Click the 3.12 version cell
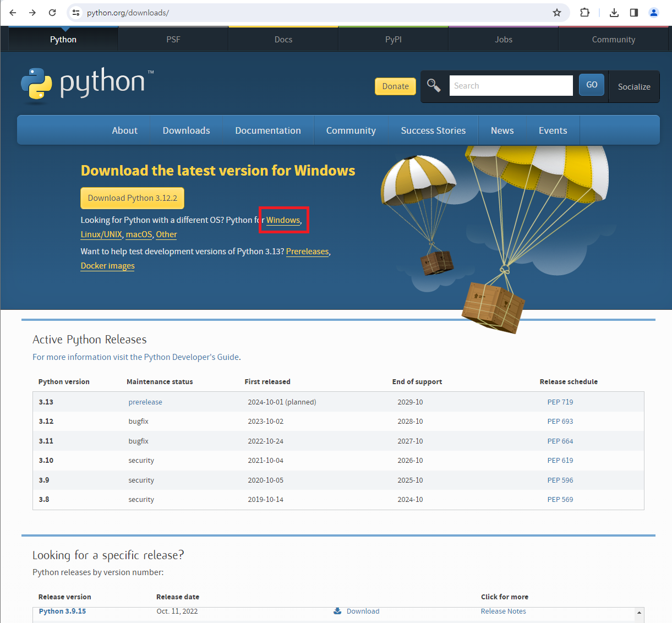The width and height of the screenshot is (672, 623). tap(46, 422)
